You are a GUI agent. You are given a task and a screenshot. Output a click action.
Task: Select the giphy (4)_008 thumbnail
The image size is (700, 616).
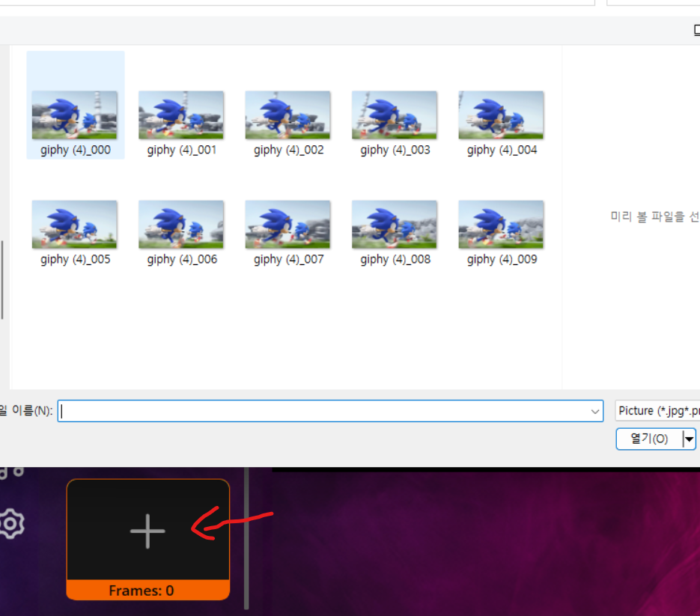pyautogui.click(x=395, y=225)
